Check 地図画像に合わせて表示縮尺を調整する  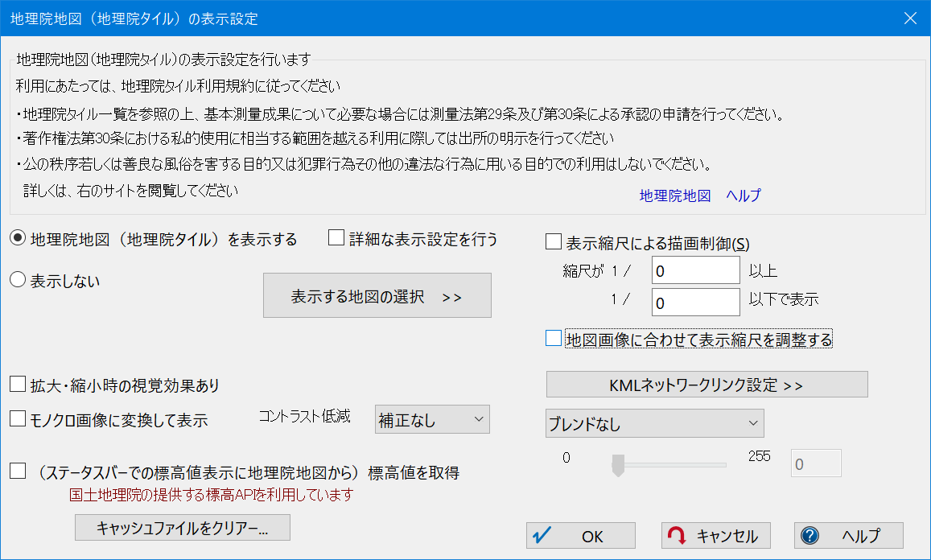point(553,339)
